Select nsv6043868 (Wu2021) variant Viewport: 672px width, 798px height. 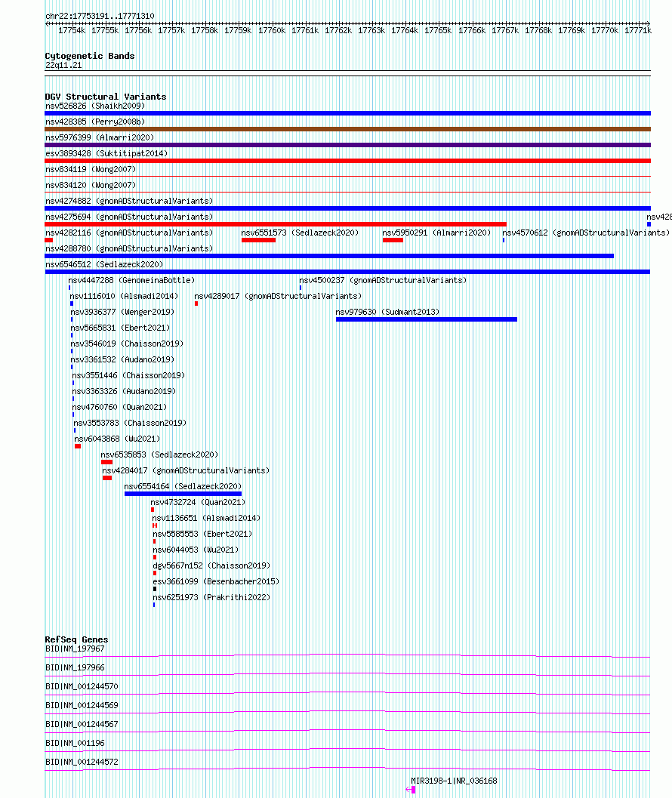pyautogui.click(x=117, y=439)
